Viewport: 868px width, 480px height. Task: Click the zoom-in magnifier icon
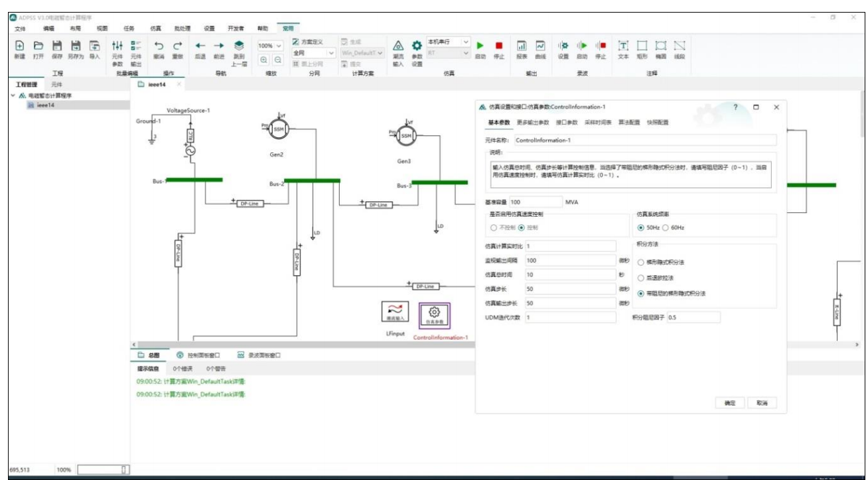[x=264, y=60]
